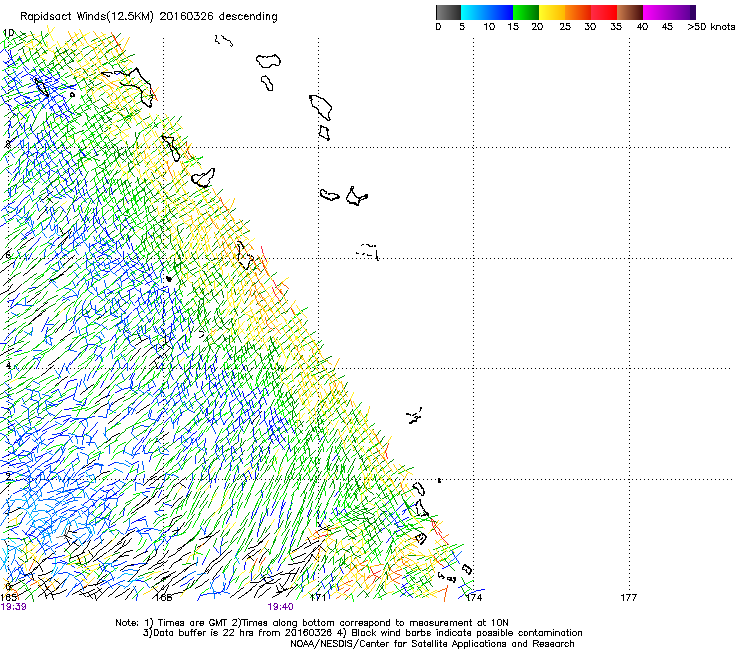Screen dimensions: 740x650
Task: Select the '40' label under the color bar
Action: (x=642, y=27)
